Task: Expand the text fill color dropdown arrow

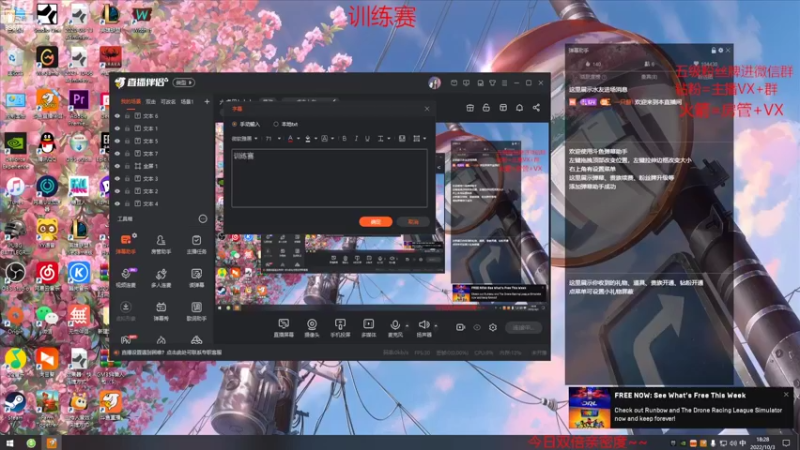Action: click(x=316, y=138)
